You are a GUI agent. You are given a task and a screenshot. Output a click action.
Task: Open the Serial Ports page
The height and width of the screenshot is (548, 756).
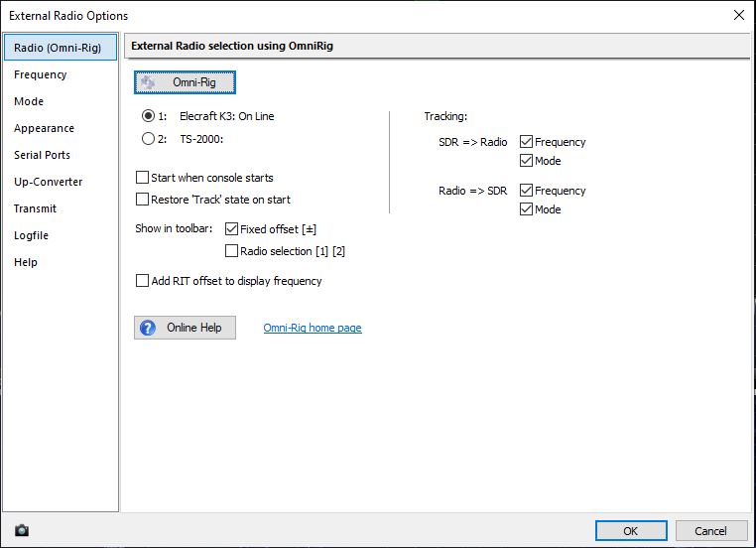coord(42,155)
